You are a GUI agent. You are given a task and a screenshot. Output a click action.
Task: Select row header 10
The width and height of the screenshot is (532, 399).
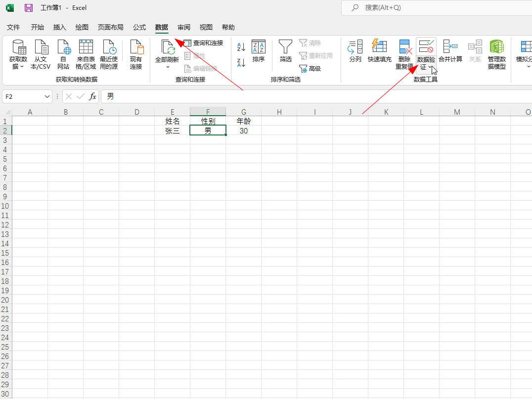click(5, 206)
